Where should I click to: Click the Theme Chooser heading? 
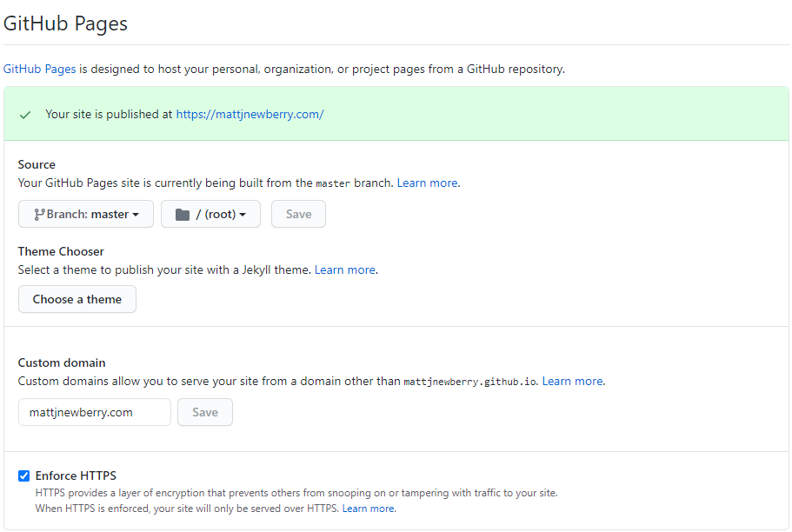(x=61, y=251)
